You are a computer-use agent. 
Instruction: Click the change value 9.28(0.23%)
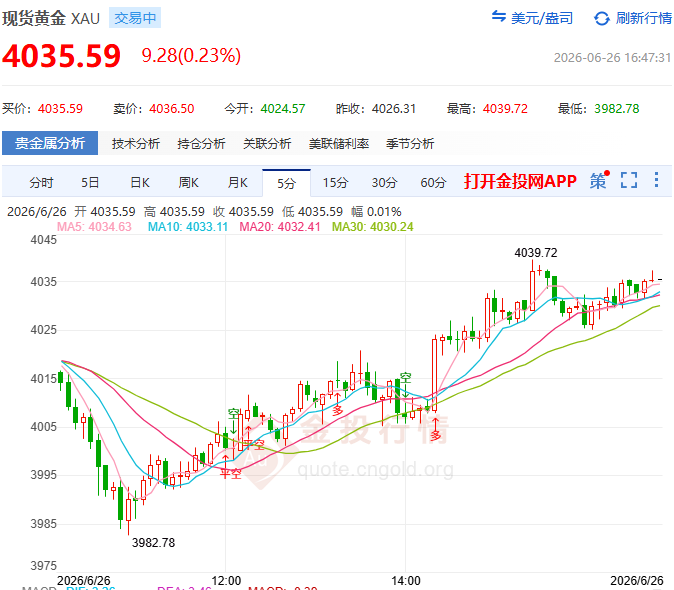(x=191, y=56)
